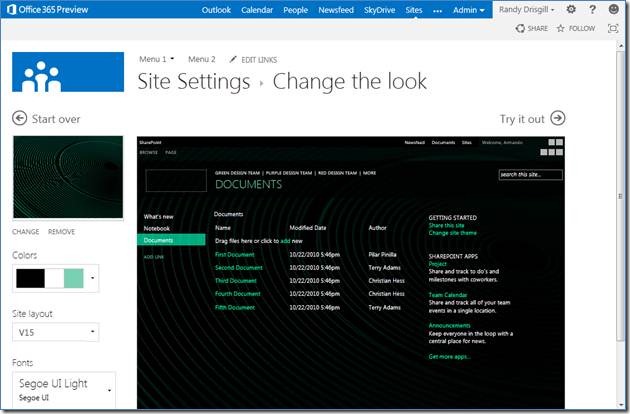Click Team Calendar in the preview
Viewport: 630px width, 414px height.
tap(448, 295)
